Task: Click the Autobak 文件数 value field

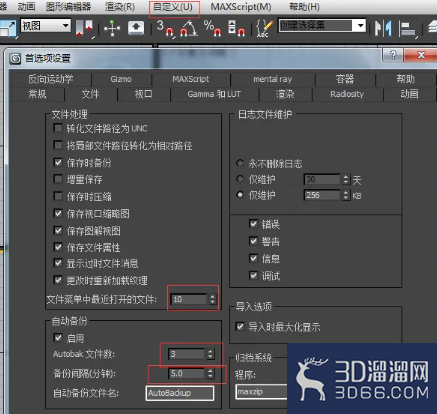Action: (186, 354)
